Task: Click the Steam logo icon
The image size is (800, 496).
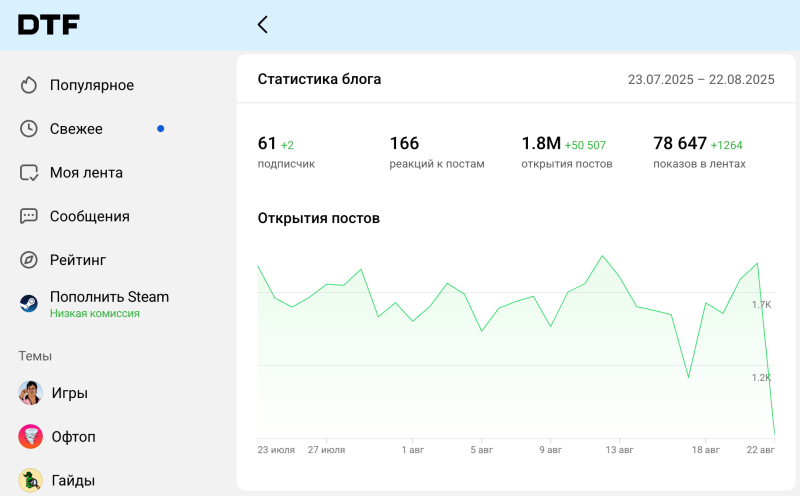Action: (x=29, y=304)
